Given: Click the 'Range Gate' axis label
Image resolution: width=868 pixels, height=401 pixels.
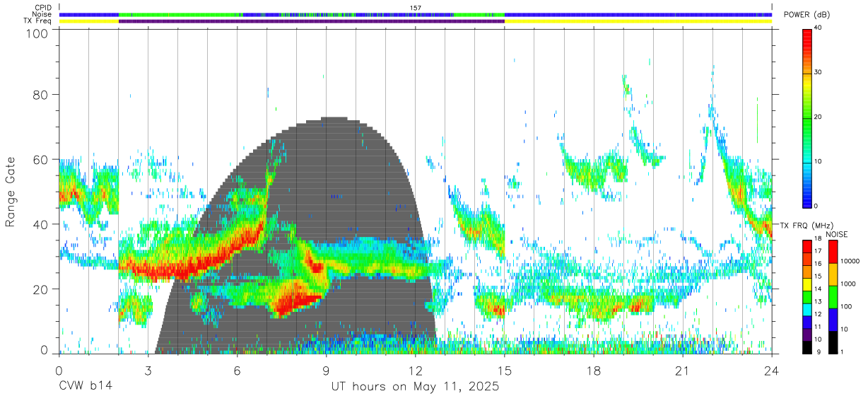Looking at the screenshot, I should (x=11, y=192).
